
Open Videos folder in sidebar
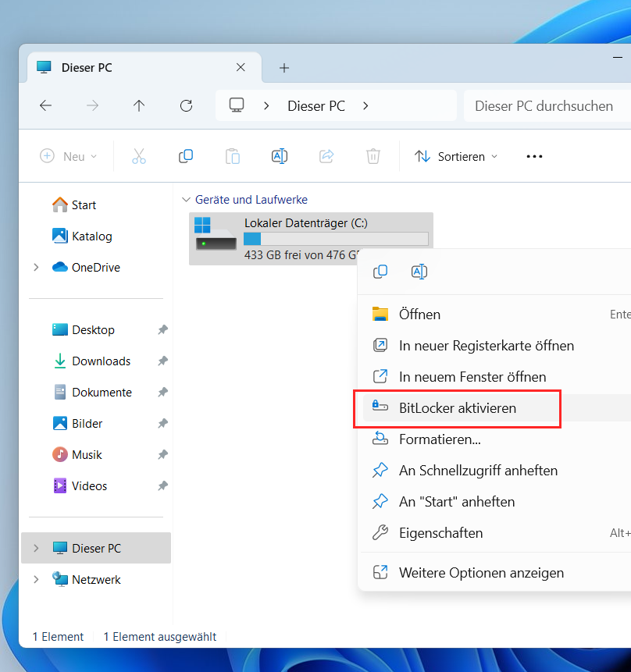(80, 485)
